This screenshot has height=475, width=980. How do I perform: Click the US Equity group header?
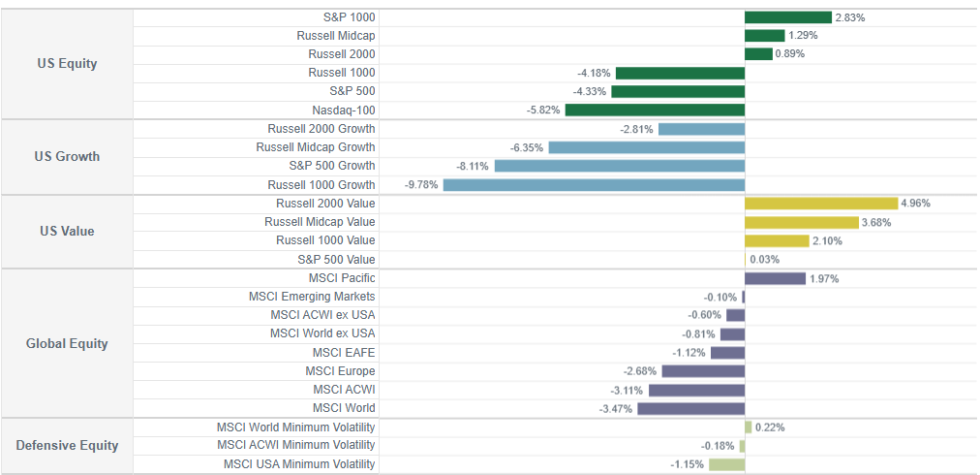pyautogui.click(x=67, y=64)
